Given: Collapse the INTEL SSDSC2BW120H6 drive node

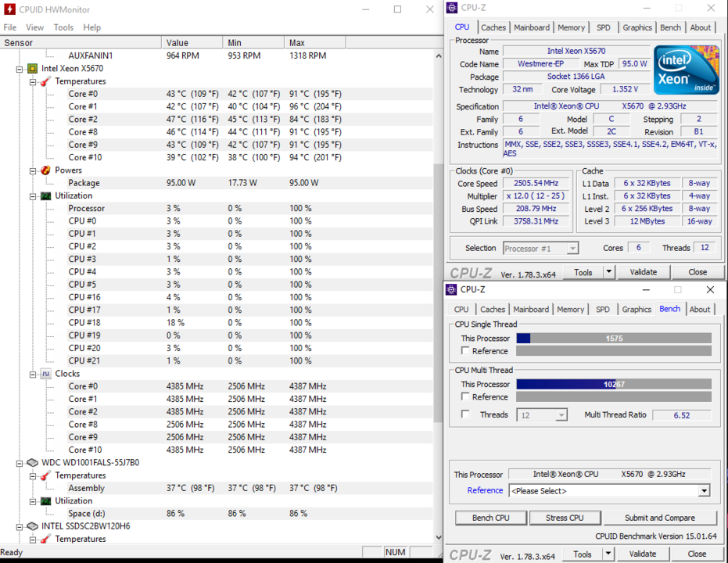Looking at the screenshot, I should click(20, 527).
